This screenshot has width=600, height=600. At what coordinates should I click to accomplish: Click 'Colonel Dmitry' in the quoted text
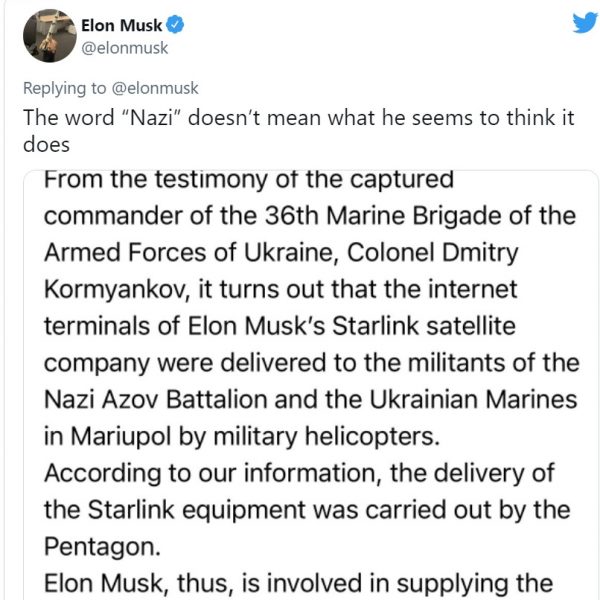pyautogui.click(x=432, y=253)
